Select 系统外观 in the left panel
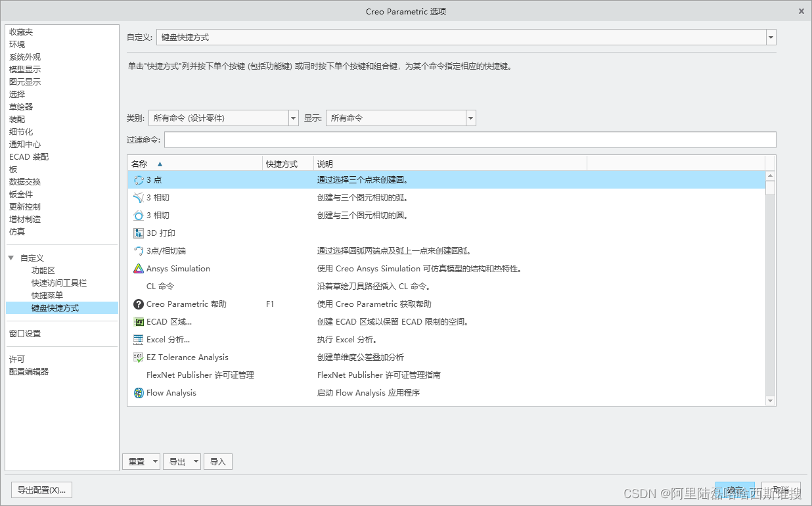The height and width of the screenshot is (506, 812). coord(25,57)
